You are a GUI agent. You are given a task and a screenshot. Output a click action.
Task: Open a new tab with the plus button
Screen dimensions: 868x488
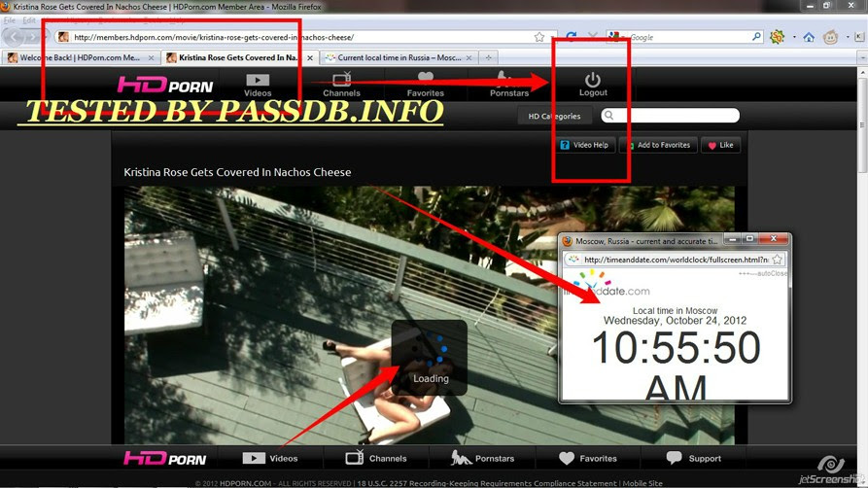click(488, 57)
